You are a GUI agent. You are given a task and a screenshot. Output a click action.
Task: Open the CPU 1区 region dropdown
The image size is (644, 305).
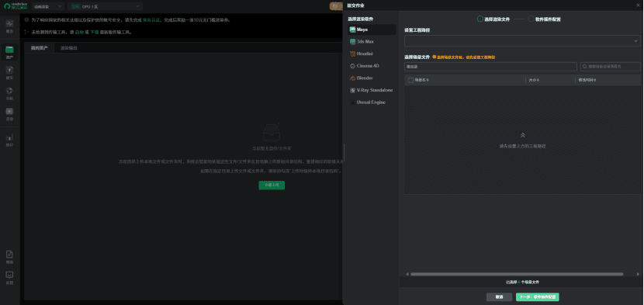coord(106,6)
